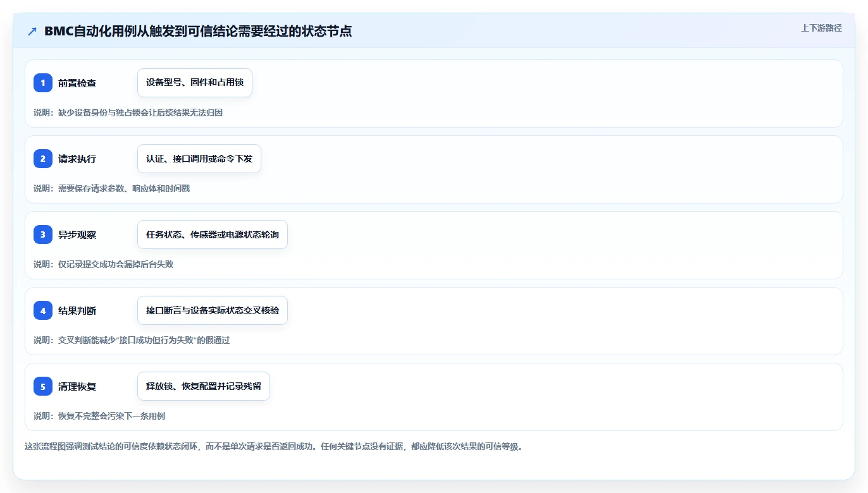
Task: Click the 结果判断 step label
Action: pos(77,310)
